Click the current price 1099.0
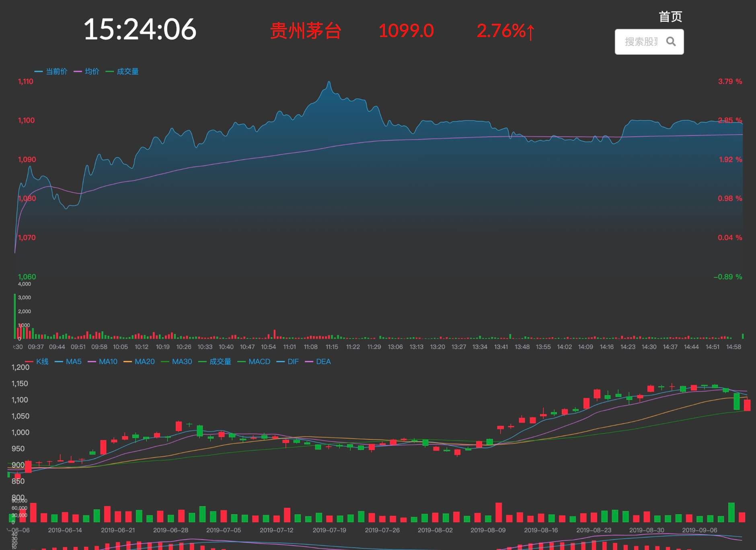Viewport: 756px width, 550px height. point(406,31)
